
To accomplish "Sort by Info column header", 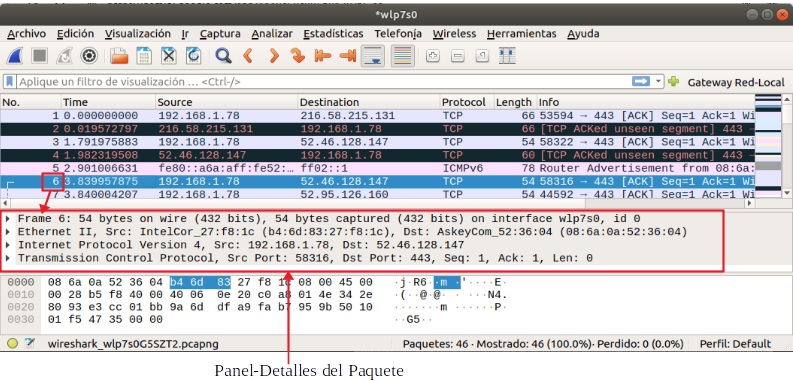I will (645, 102).
